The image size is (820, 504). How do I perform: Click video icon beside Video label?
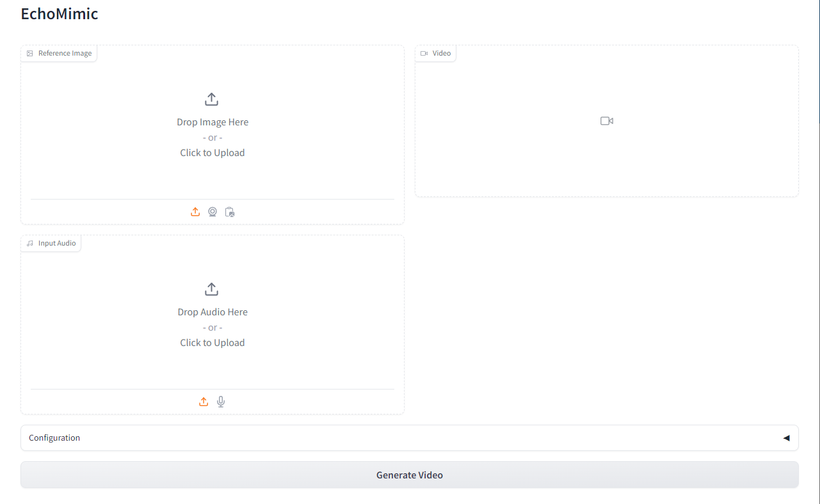click(424, 54)
